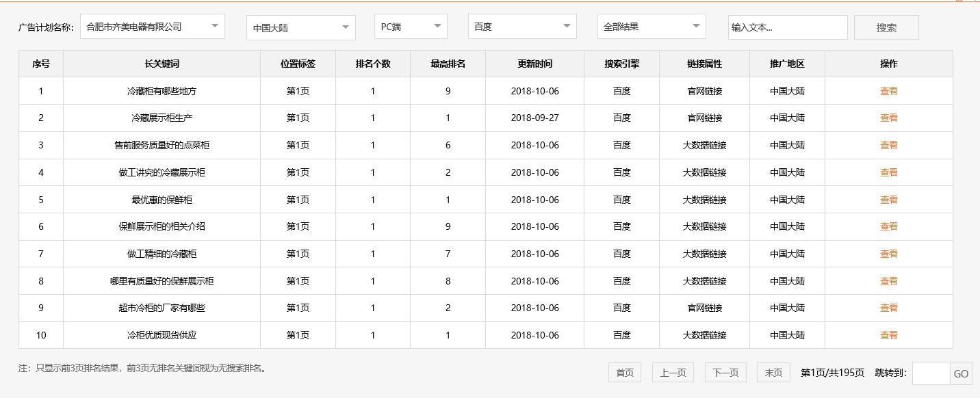980x398 pixels.
Task: View details for 冷柜优质现货供应
Action: tap(888, 335)
